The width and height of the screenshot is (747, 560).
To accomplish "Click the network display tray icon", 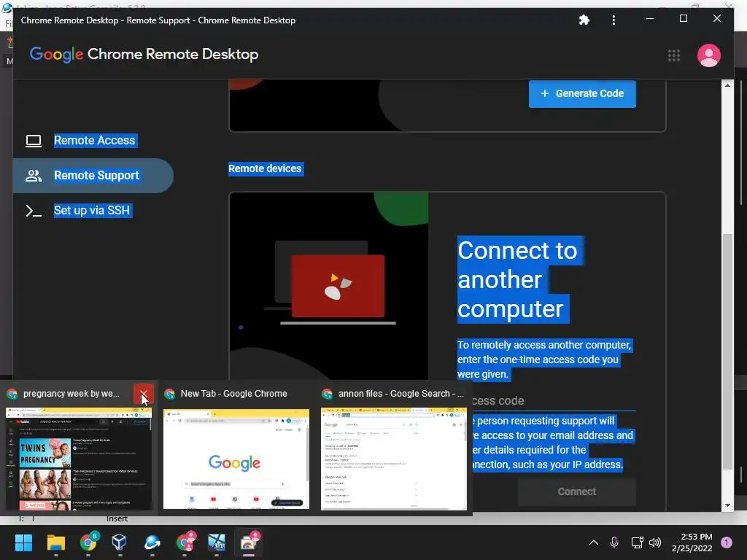I will 637,542.
